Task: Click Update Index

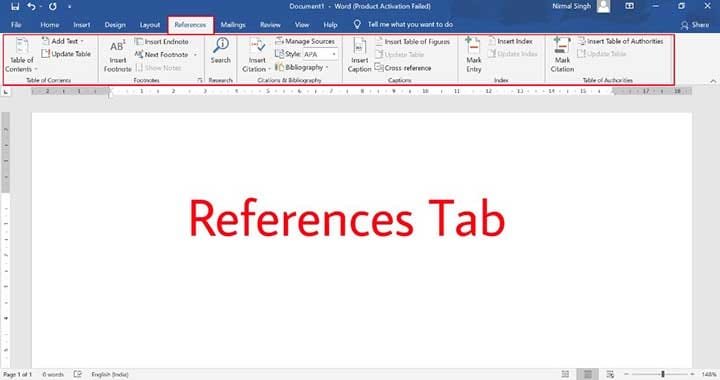Action: click(x=513, y=54)
